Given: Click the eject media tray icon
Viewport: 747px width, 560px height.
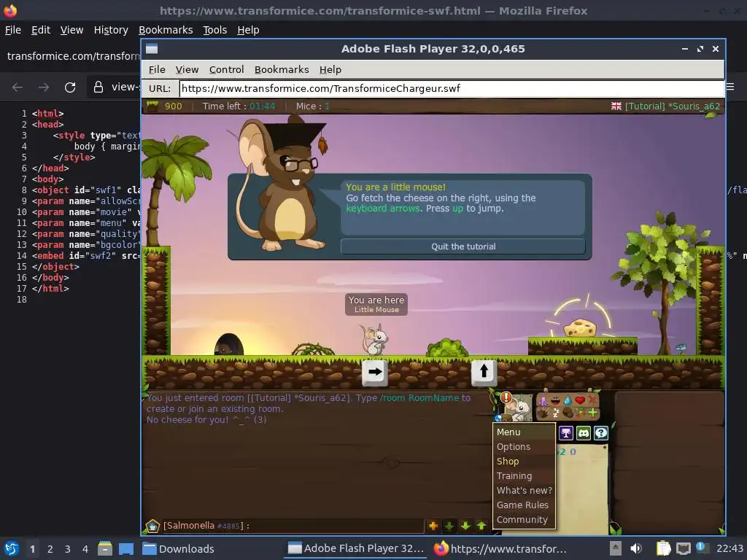Looking at the screenshot, I should pyautogui.click(x=616, y=548).
